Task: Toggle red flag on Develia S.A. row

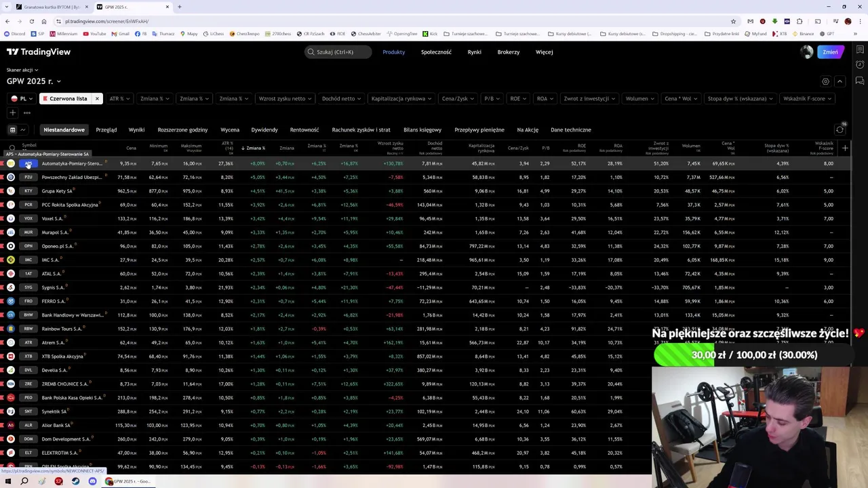Action: [x=3, y=370]
